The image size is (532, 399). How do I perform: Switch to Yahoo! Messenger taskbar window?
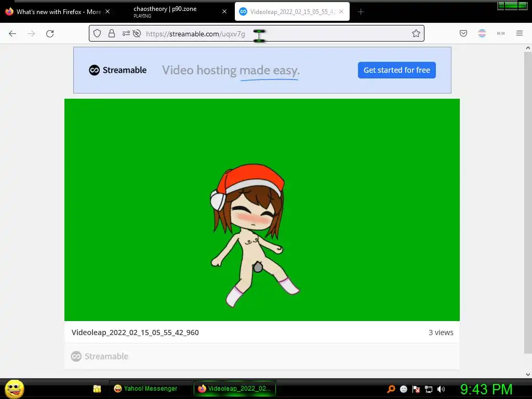(150, 389)
